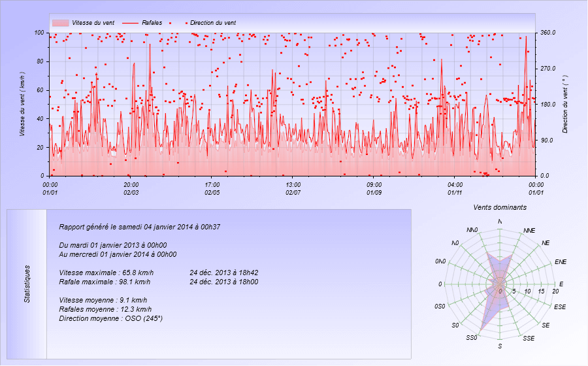Select the 17:00 02/05 time axis marker
This screenshot has height=366, width=588.
point(212,189)
